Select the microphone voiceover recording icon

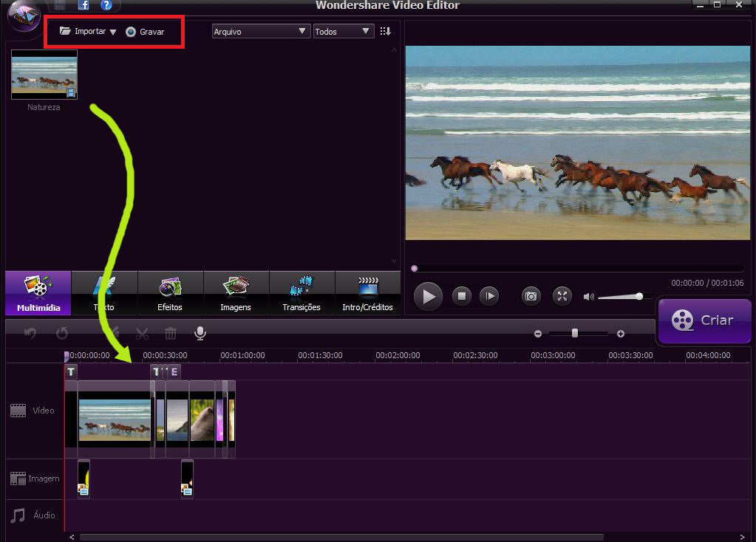(200, 333)
